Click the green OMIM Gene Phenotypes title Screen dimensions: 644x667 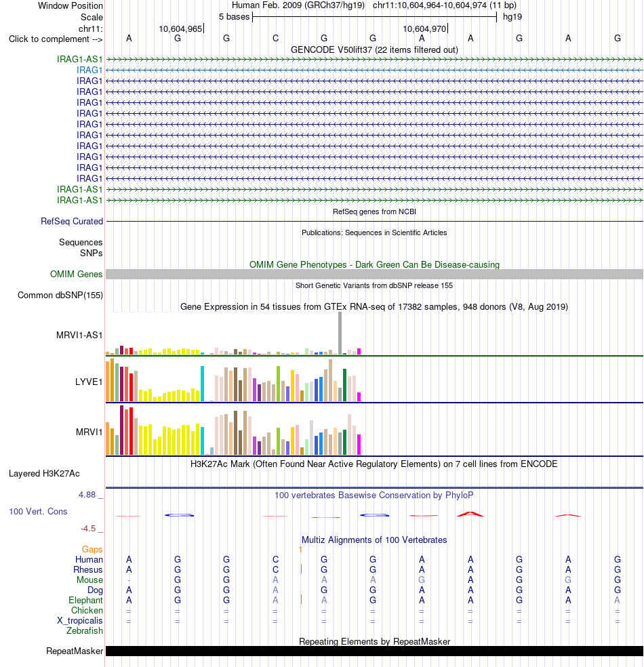click(374, 264)
